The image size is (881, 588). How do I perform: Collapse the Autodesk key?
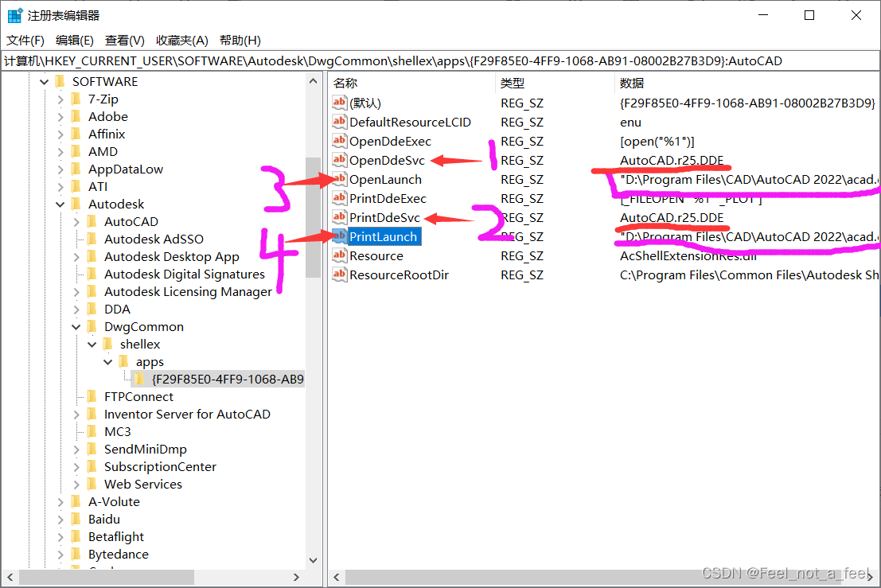click(60, 204)
